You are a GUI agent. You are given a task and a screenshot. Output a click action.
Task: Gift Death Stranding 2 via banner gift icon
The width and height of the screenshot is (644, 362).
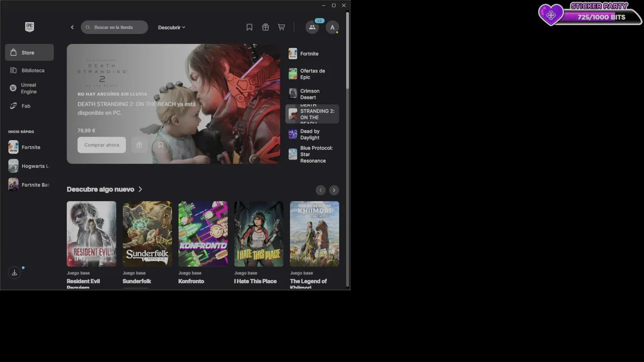139,145
